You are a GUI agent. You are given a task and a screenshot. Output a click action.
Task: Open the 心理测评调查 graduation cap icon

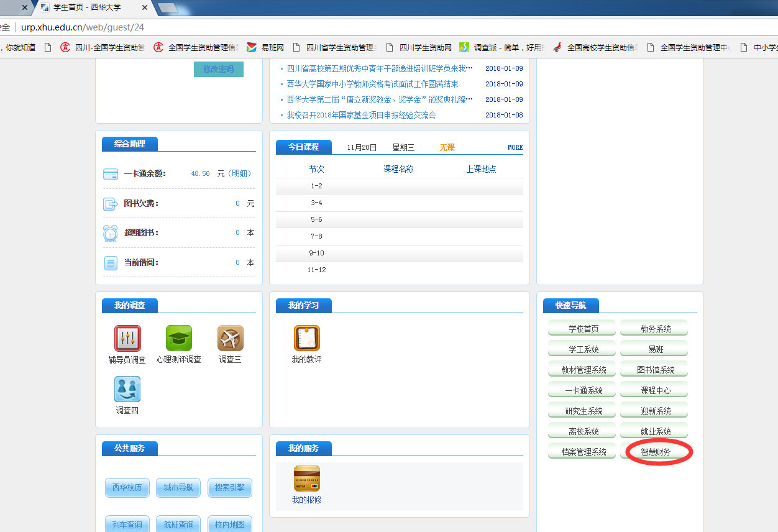179,339
